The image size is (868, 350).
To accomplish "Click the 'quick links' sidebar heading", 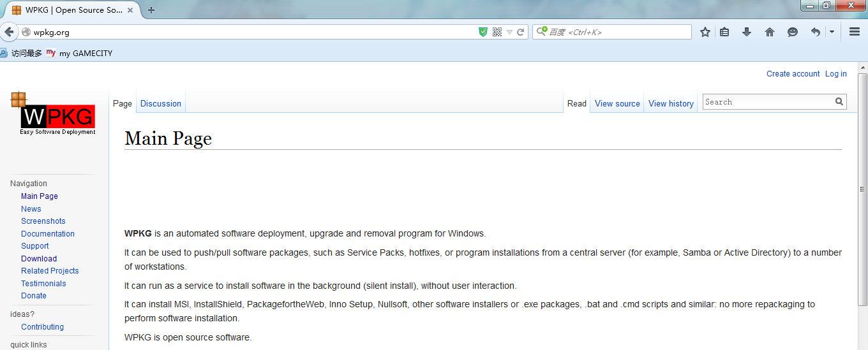I will 29,345.
